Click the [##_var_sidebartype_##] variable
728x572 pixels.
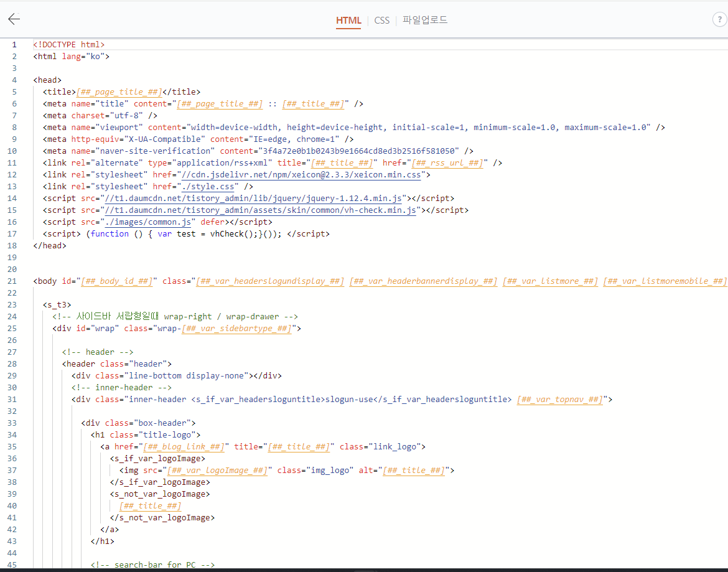[x=236, y=328]
